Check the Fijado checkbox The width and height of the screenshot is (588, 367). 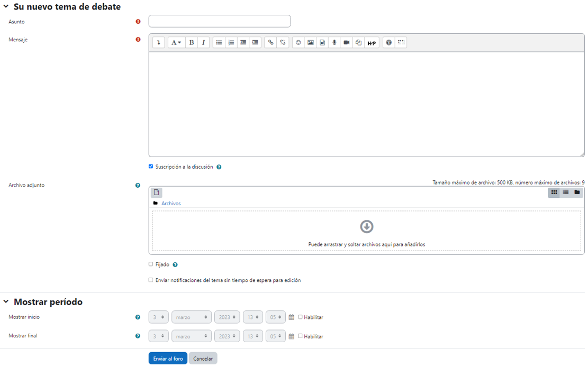pos(151,264)
